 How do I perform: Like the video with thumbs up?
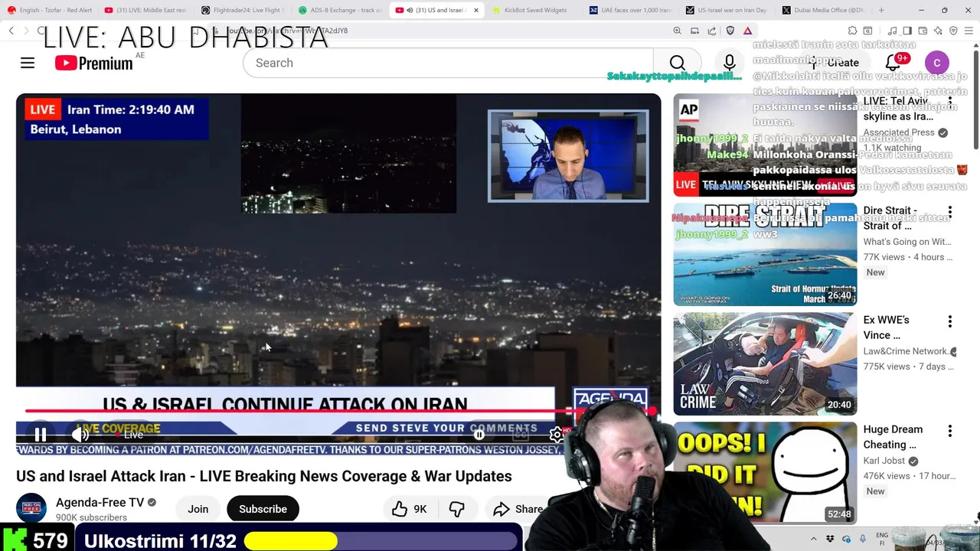pos(410,509)
